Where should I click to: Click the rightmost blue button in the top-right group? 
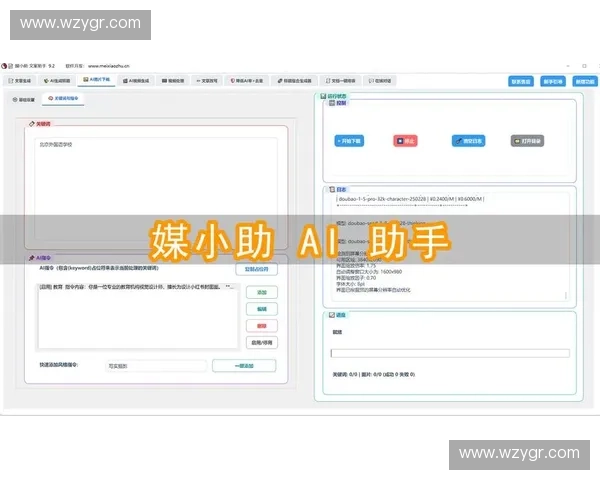click(585, 82)
